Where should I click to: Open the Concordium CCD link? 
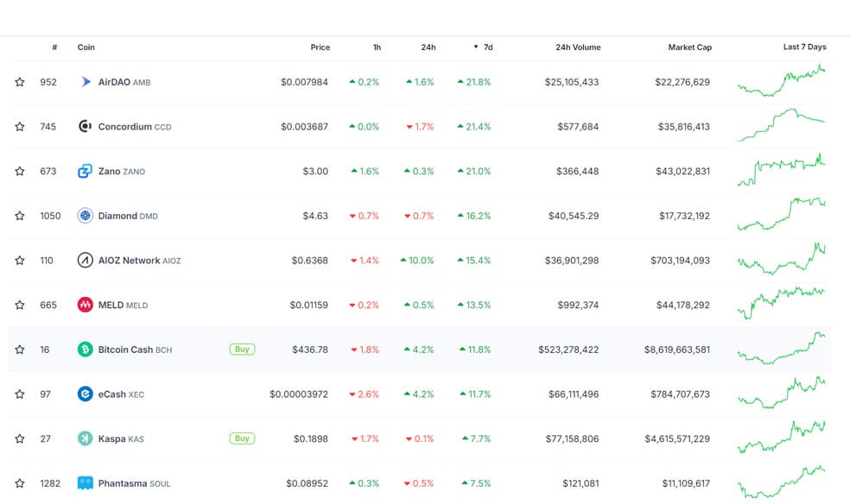135,127
